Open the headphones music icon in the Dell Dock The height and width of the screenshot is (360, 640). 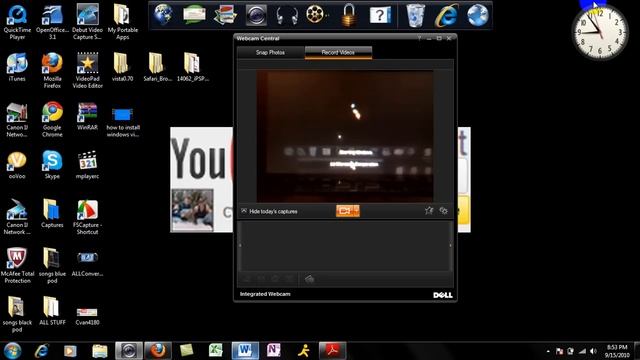[286, 16]
